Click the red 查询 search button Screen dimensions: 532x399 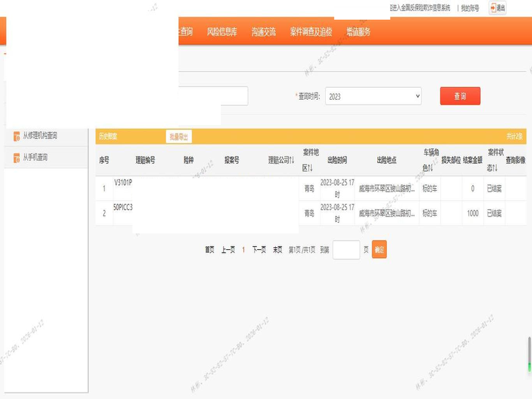coord(460,96)
